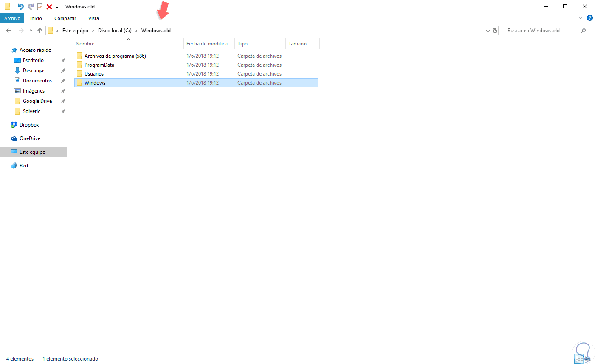The width and height of the screenshot is (595, 364).
Task: Select the ProgramData folder
Action: coord(99,65)
